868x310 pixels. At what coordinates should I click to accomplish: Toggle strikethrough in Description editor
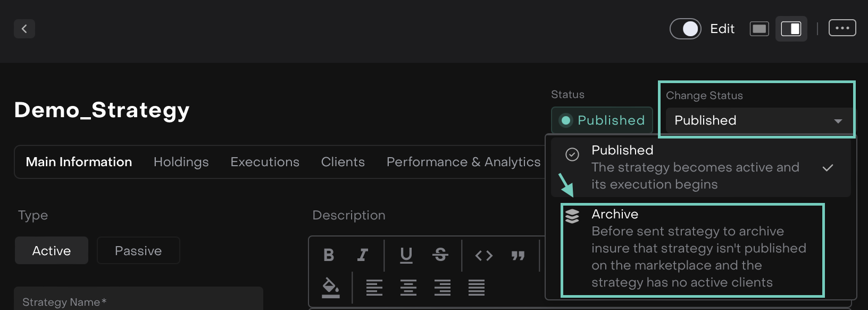[x=440, y=256]
